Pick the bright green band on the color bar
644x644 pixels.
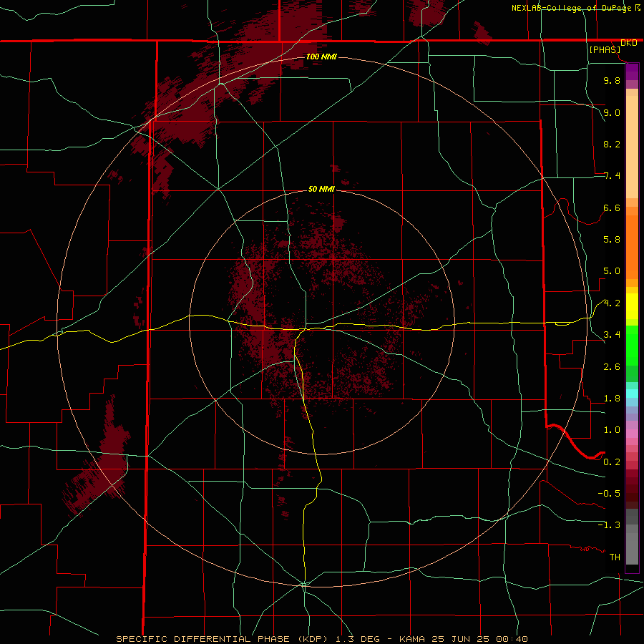pyautogui.click(x=632, y=345)
